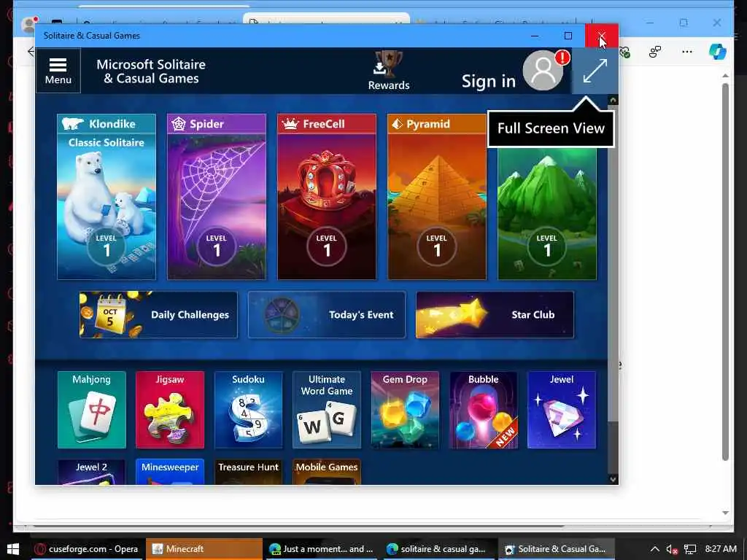The width and height of the screenshot is (747, 560).
Task: Click the browser page vertical scrollbar
Action: [x=725, y=271]
